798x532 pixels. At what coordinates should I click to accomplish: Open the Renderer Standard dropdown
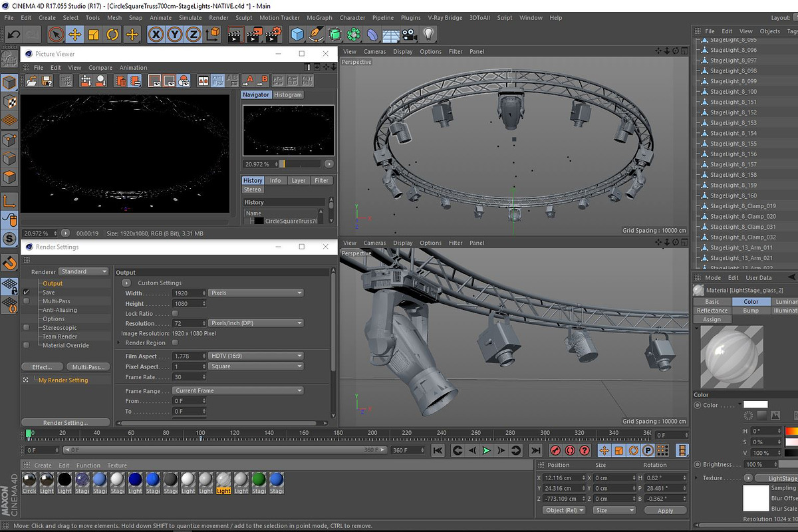pos(84,271)
